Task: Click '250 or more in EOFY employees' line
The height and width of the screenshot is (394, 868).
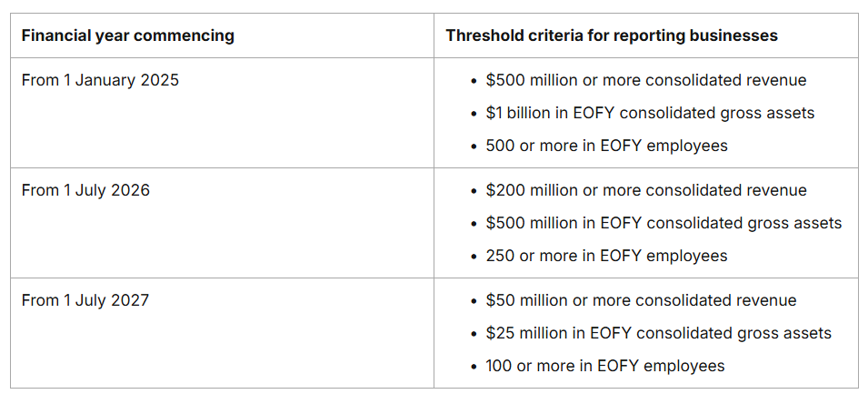Action: tap(606, 256)
